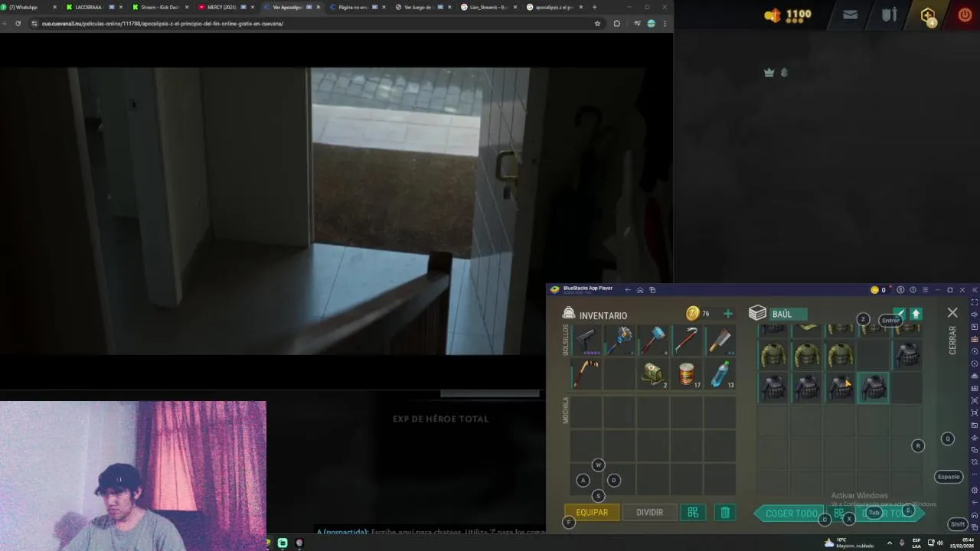Click the plus icon beside 76 coins

(728, 314)
